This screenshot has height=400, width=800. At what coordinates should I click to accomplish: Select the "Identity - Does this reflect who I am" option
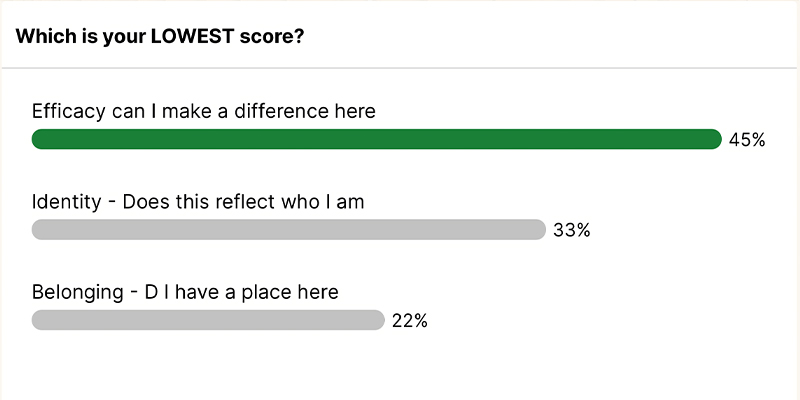click(x=198, y=202)
